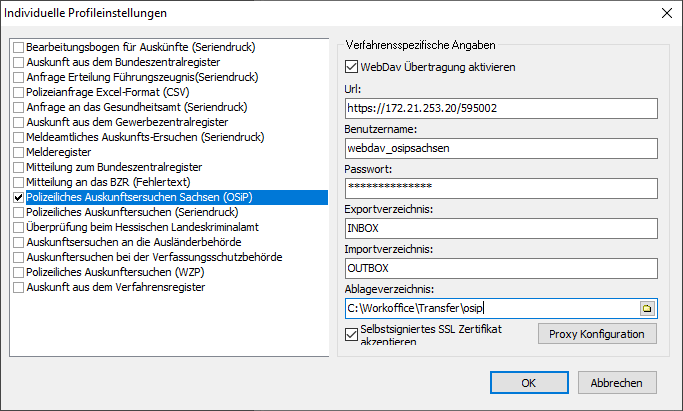Click the Passwort field
The height and width of the screenshot is (411, 683).
point(499,188)
